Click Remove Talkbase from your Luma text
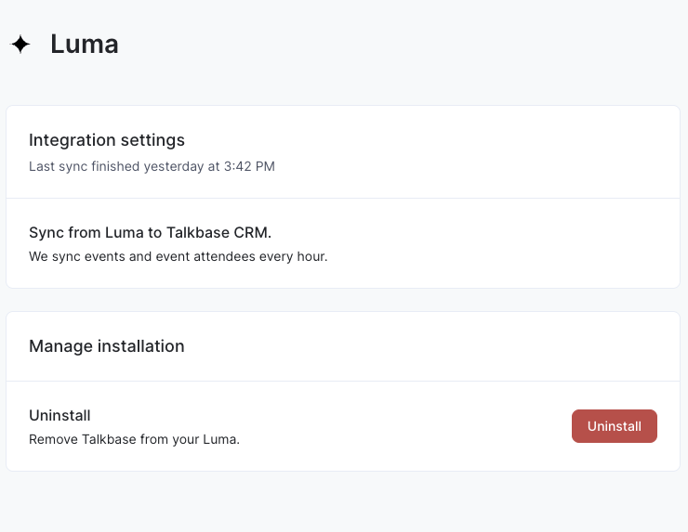Screen dimensions: 688x532 134,439
